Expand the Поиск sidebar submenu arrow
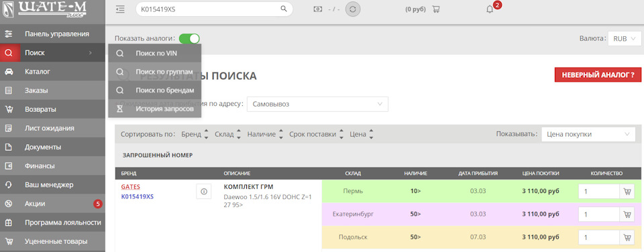644x252 pixels. (x=90, y=52)
